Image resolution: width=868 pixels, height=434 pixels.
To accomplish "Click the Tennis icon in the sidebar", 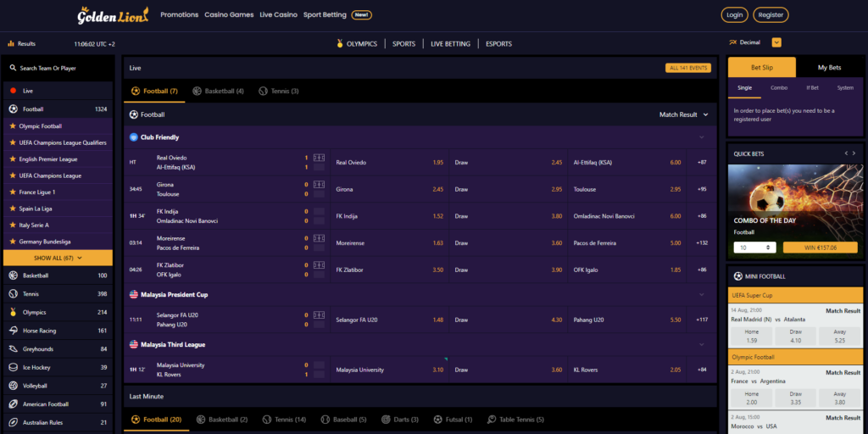I will click(14, 294).
